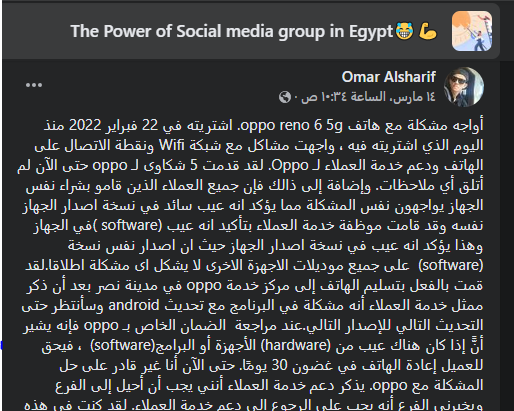Click the flexed bicep emoji in title
The height and width of the screenshot is (411, 514).
coord(428,31)
